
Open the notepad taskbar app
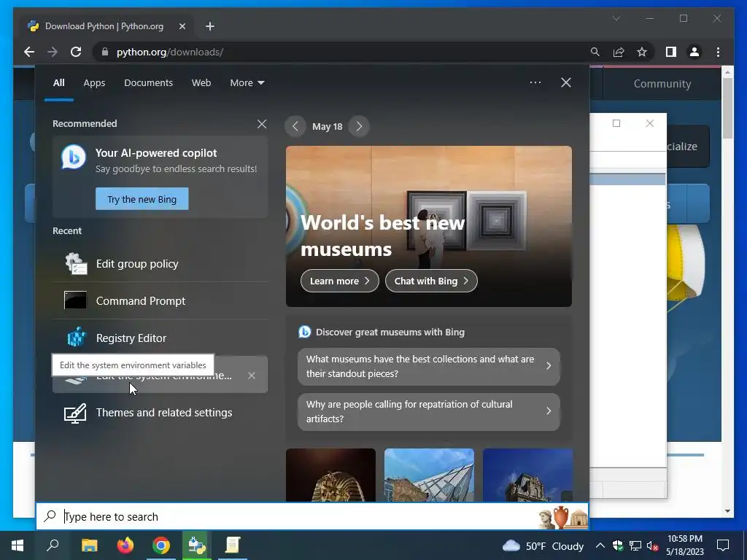coord(233,545)
